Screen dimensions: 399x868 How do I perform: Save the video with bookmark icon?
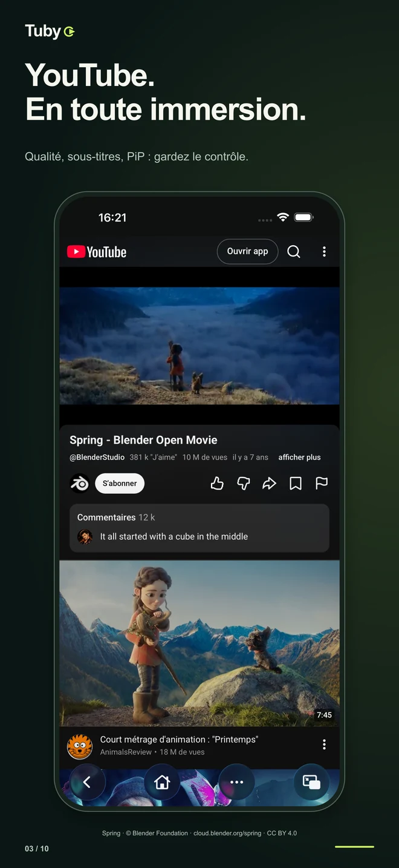click(296, 483)
